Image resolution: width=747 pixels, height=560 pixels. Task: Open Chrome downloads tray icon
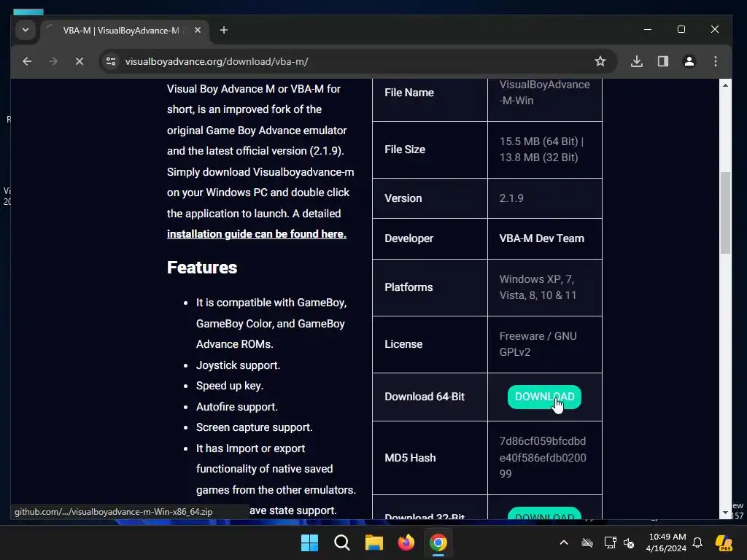point(637,61)
